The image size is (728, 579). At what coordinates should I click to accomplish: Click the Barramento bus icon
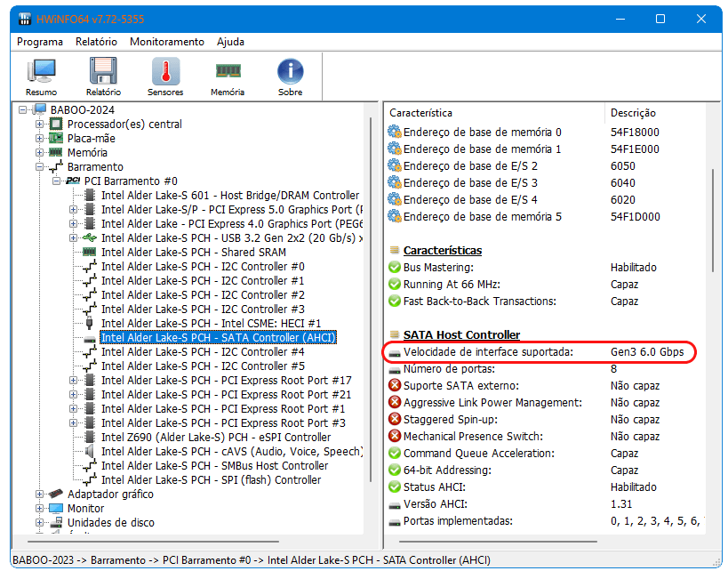[56, 167]
